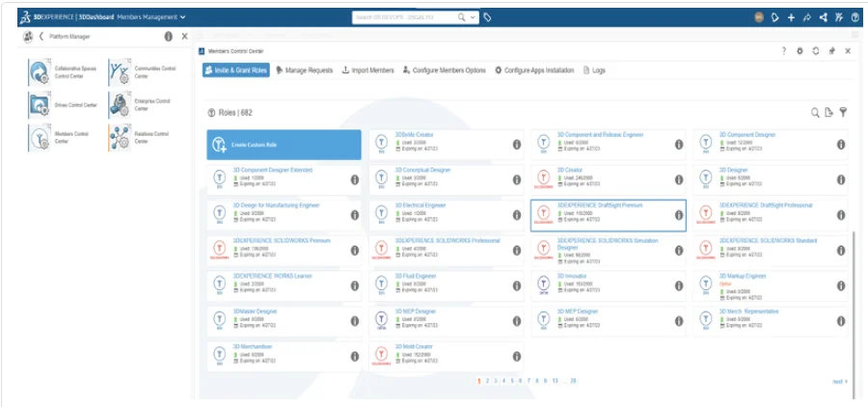
Task: Open the Logs tab
Action: 594,70
